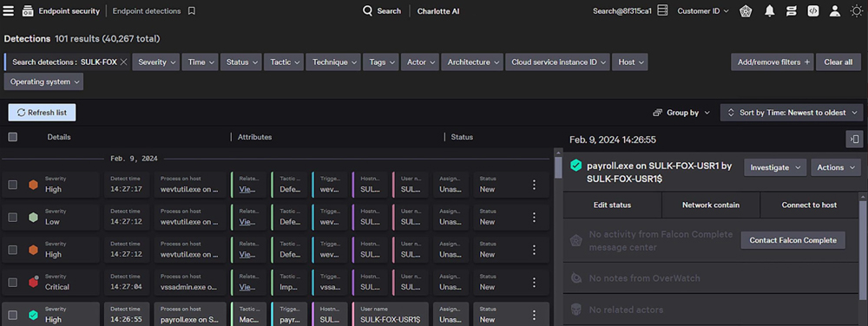868x326 pixels.
Task: Click Add/remove filters button
Action: click(773, 62)
